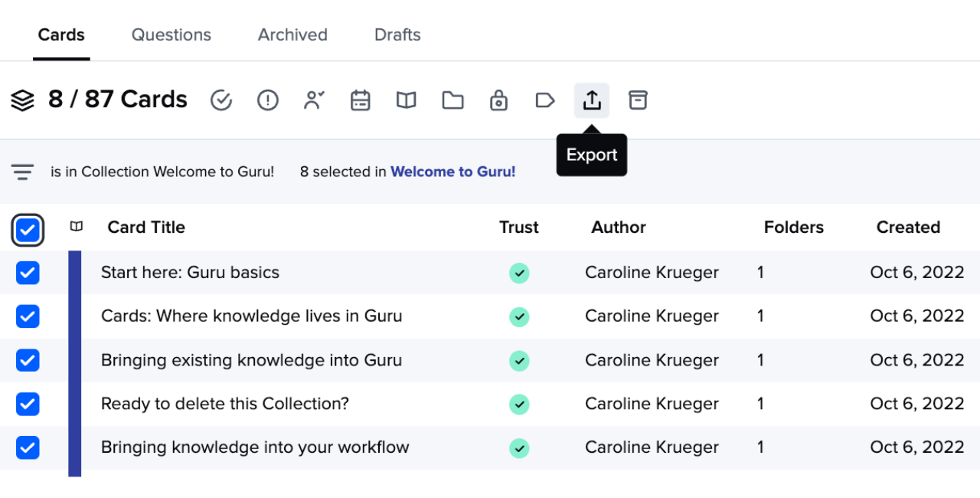The width and height of the screenshot is (980, 498).
Task: Open the verification interval calendar icon
Action: [361, 100]
